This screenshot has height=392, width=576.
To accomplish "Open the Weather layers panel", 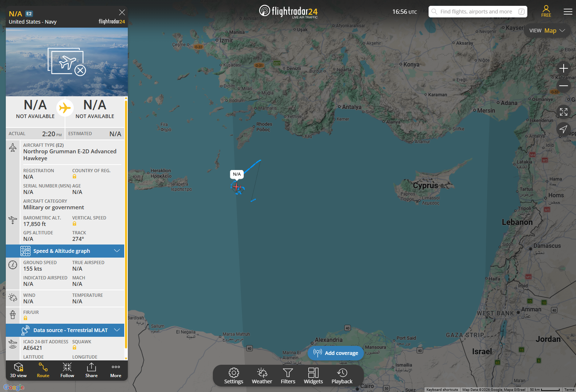I will [x=262, y=376].
